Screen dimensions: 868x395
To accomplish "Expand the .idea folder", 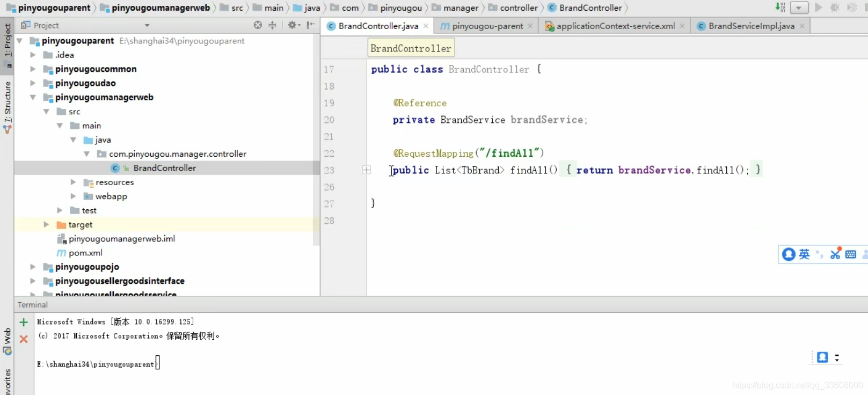I will [33, 55].
